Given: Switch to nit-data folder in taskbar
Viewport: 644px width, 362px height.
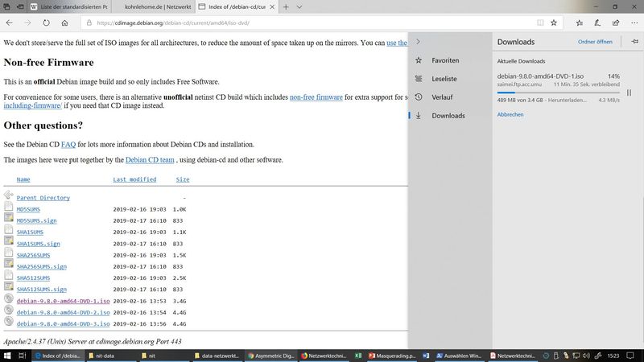Looking at the screenshot, I should point(110,356).
